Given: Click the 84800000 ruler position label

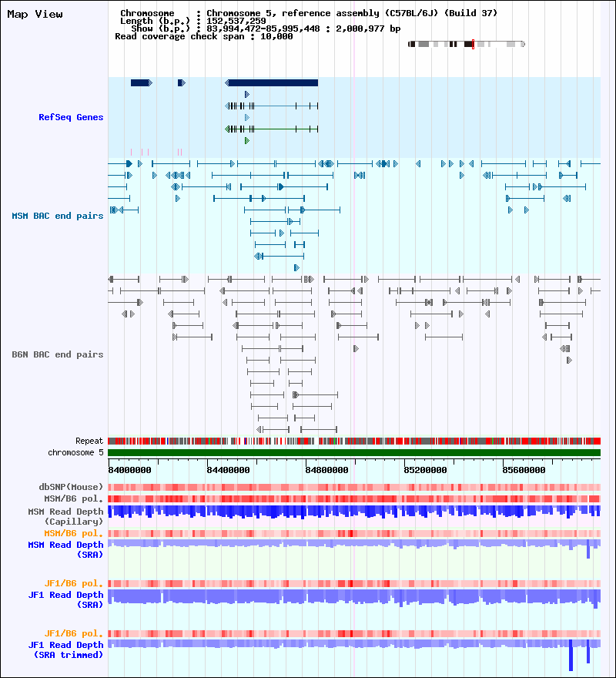Looking at the screenshot, I should 326,470.
